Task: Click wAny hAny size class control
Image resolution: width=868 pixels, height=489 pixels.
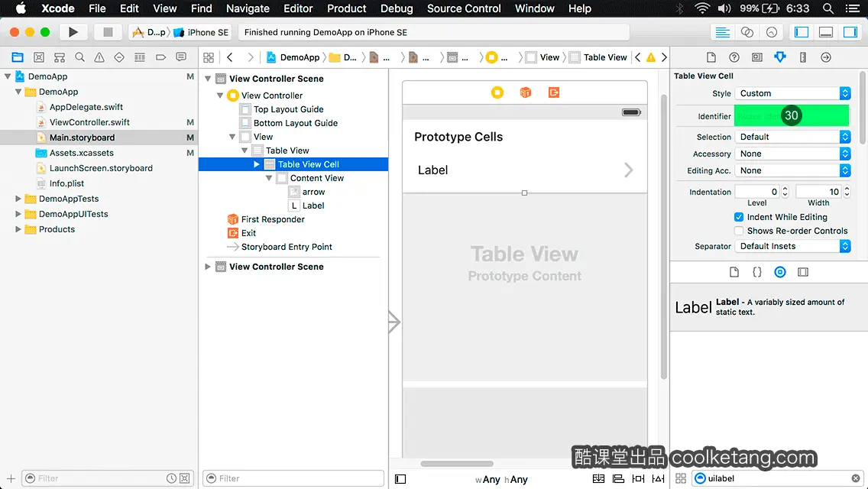Action: click(x=501, y=480)
